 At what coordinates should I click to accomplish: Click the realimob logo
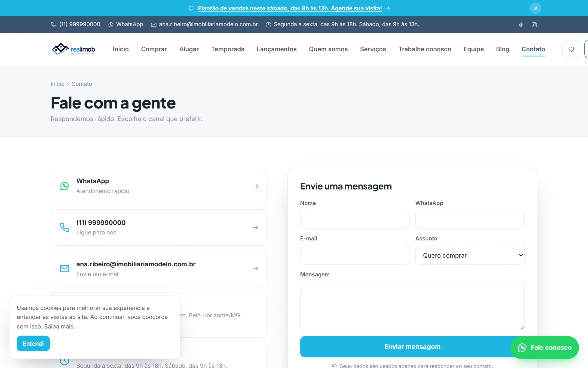[x=73, y=49]
